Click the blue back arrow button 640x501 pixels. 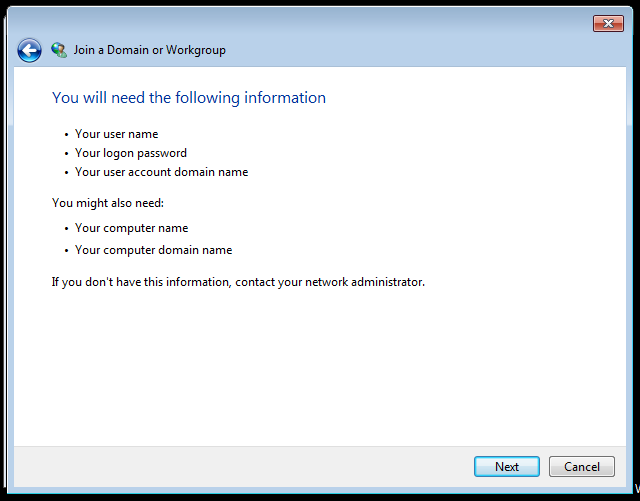tap(29, 50)
